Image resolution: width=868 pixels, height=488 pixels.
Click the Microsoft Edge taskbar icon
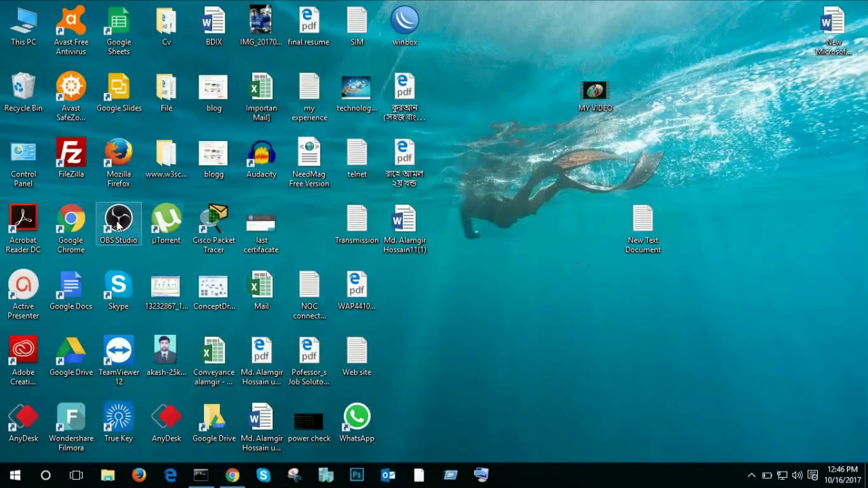pos(170,475)
